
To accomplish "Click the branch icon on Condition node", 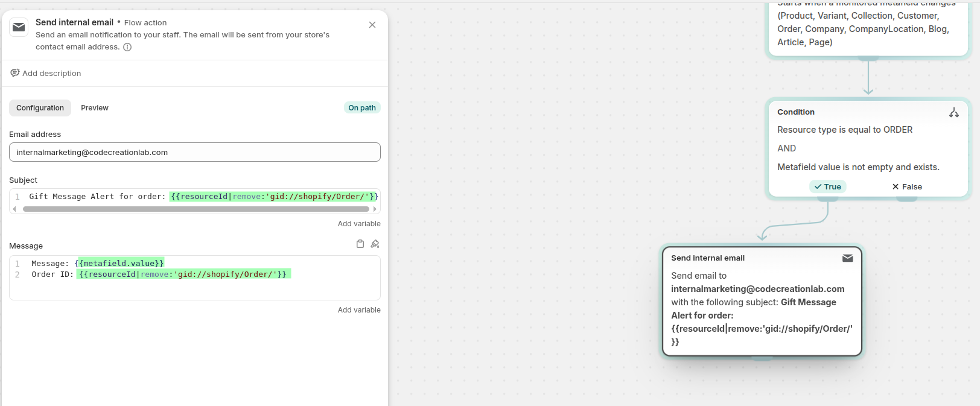I will coord(953,113).
